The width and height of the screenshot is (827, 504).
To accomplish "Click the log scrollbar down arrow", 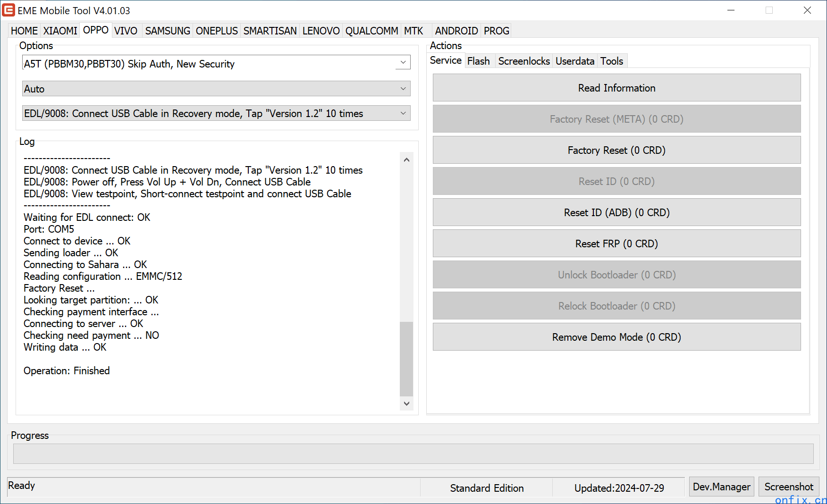I will click(406, 403).
